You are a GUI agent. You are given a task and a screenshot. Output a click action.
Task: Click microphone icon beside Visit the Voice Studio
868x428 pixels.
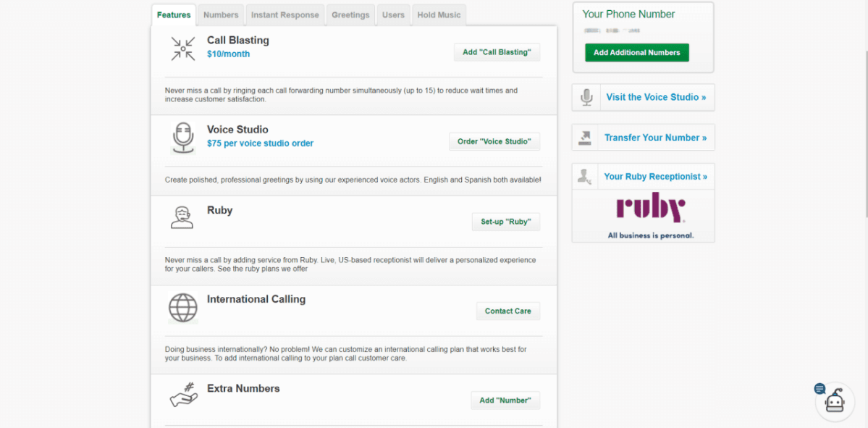[586, 97]
